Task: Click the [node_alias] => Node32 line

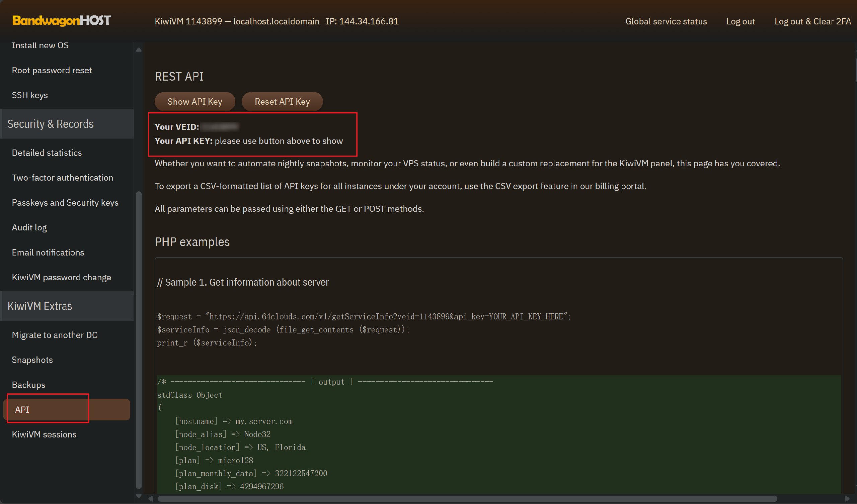Action: 223,434
